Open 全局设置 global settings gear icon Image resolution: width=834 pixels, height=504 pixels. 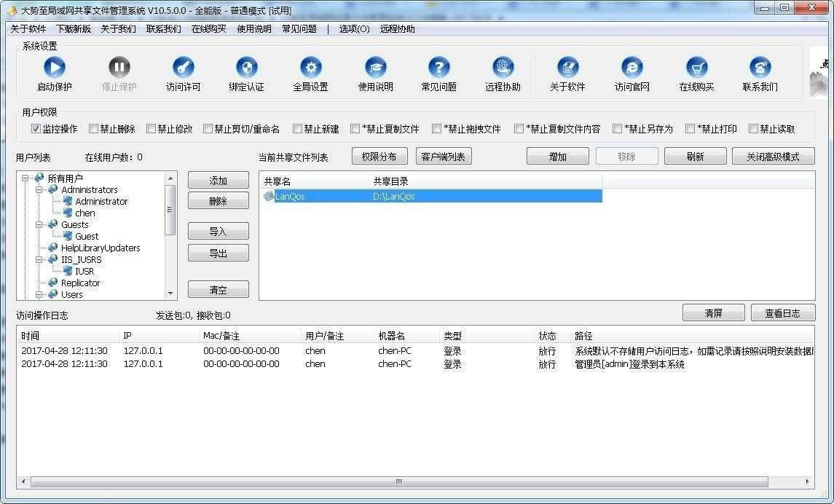click(x=310, y=68)
